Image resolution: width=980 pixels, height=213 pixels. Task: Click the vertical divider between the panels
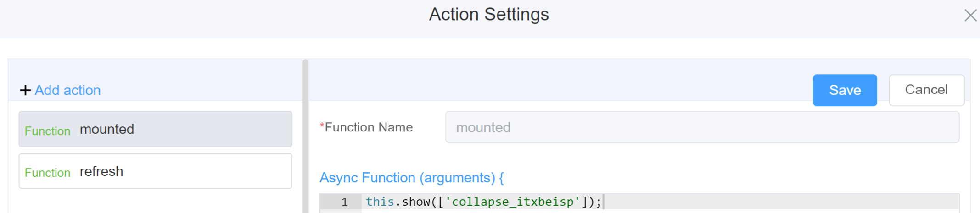pyautogui.click(x=305, y=137)
